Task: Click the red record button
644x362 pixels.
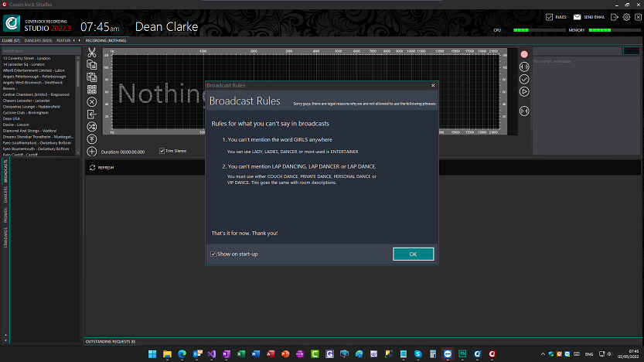Action: tap(524, 54)
